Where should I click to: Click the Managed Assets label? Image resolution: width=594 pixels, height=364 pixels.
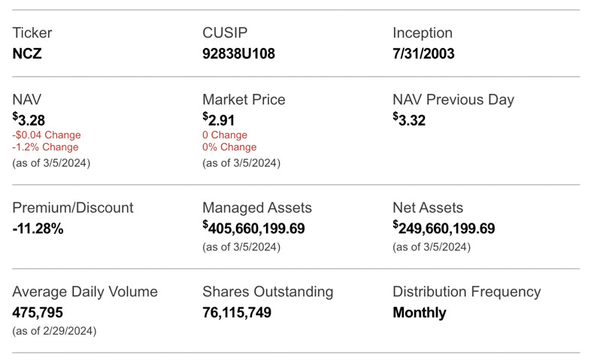(x=257, y=208)
